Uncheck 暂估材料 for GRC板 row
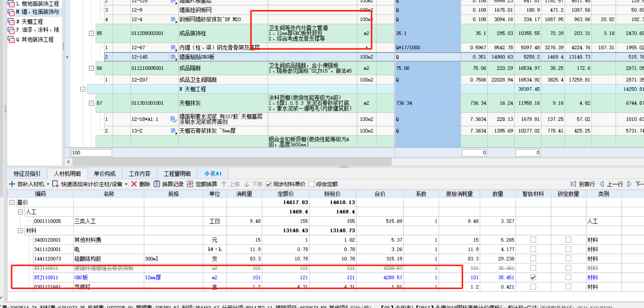Image resolution: width=644 pixels, height=308 pixels. (x=533, y=277)
